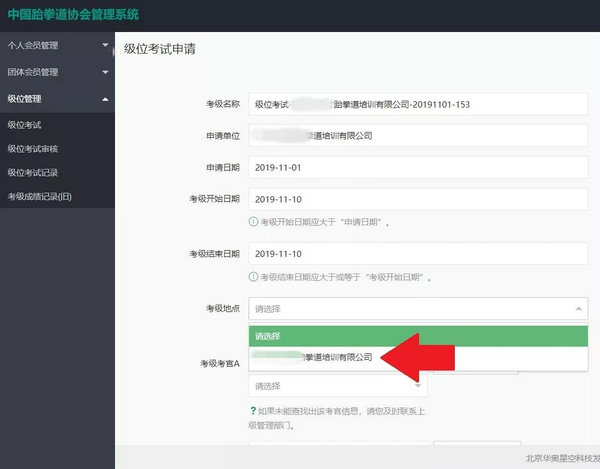
Task: Click info icon beside 考级开始日期 hint
Action: pos(253,221)
